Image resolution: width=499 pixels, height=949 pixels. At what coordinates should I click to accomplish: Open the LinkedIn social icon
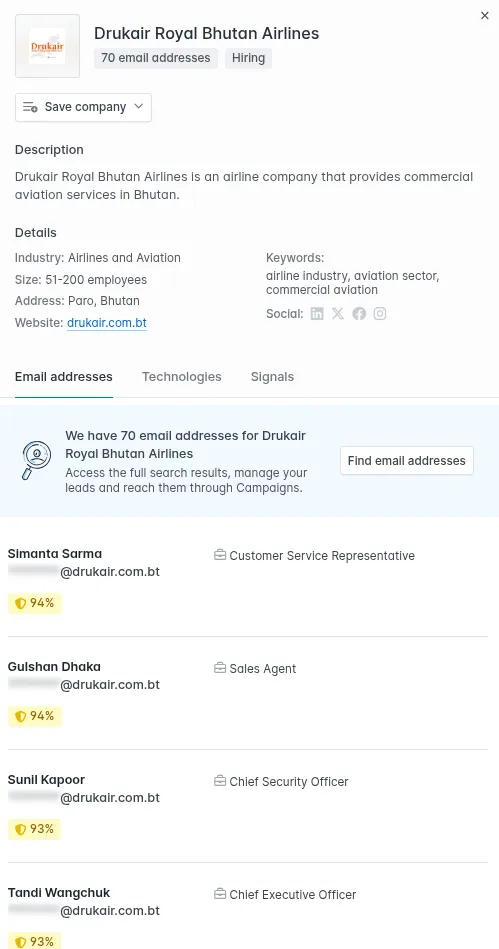(317, 314)
